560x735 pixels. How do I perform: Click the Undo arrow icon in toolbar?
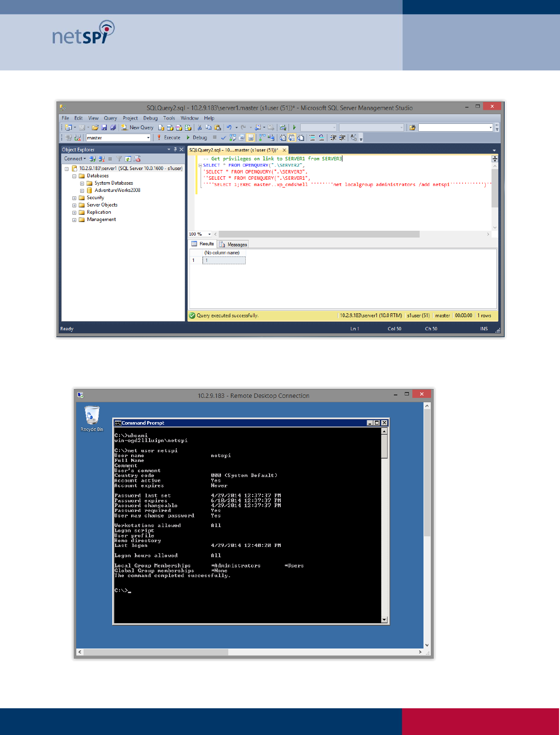click(229, 128)
